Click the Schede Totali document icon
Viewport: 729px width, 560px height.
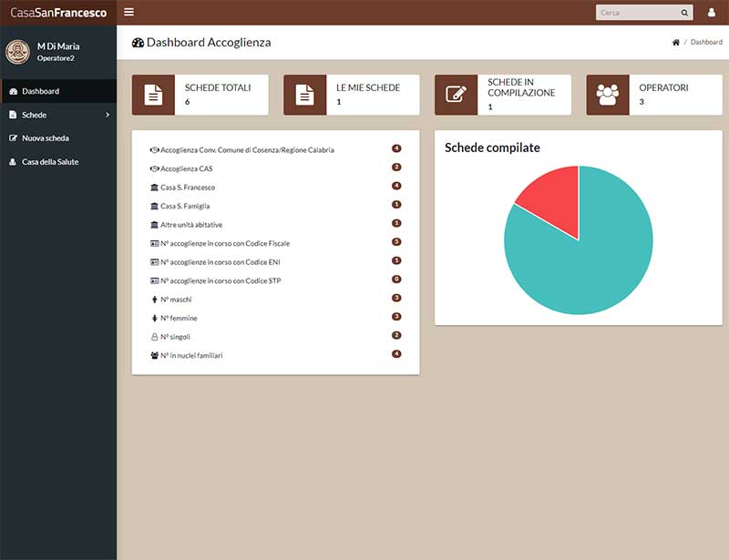click(153, 95)
